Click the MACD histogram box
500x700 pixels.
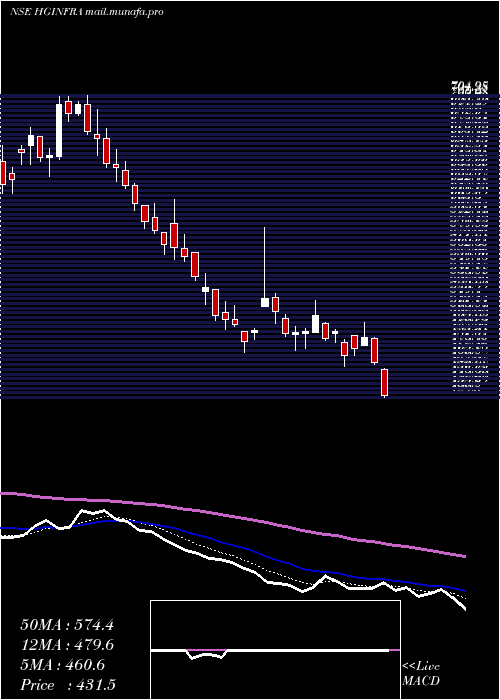coord(275,650)
